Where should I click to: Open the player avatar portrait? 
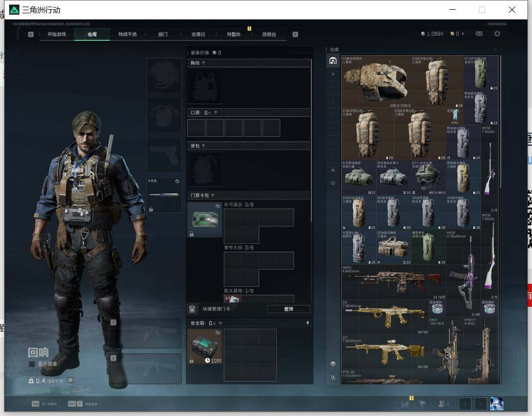(496, 403)
